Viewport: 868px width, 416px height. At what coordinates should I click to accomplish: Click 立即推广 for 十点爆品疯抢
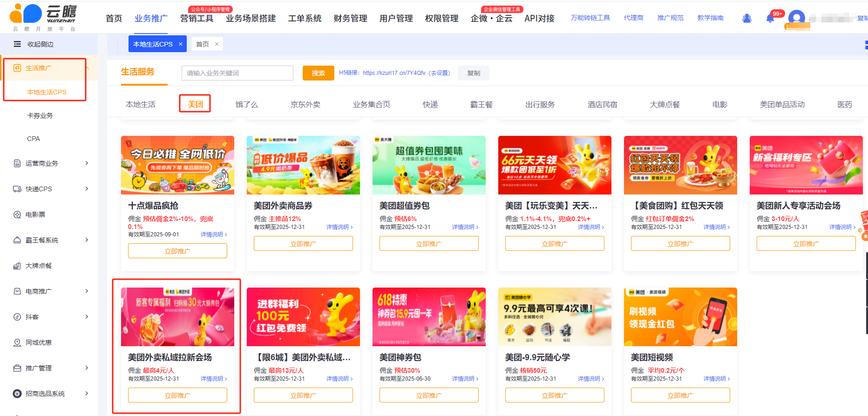click(x=177, y=251)
